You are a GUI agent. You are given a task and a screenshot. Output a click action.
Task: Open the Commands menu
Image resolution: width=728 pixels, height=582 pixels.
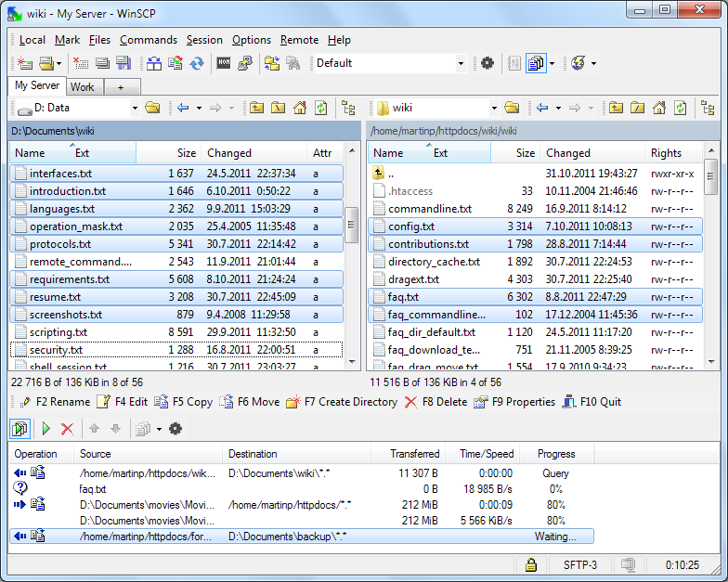click(148, 40)
